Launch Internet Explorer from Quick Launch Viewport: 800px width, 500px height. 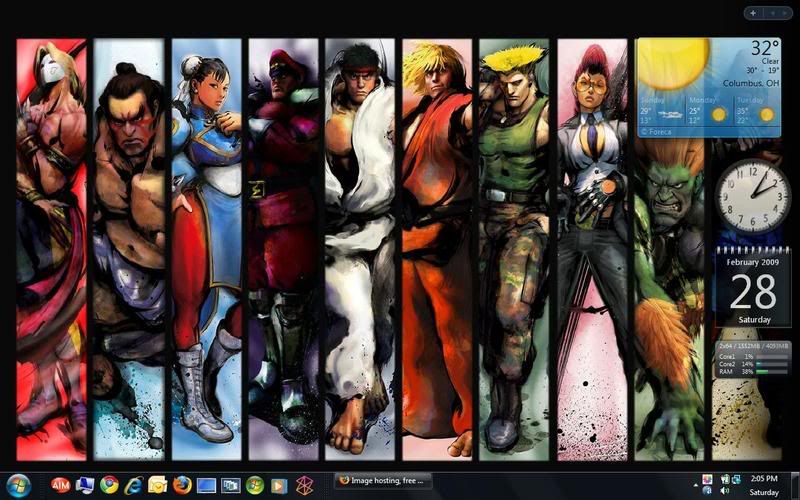point(134,484)
